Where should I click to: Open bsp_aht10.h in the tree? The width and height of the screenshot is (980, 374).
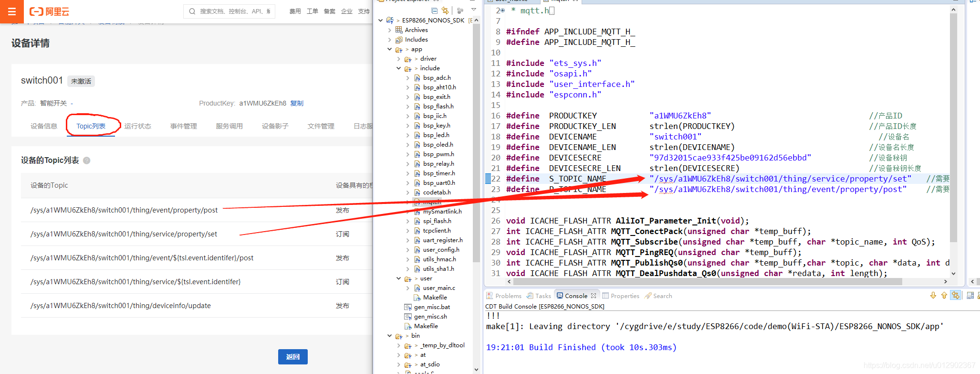tap(439, 87)
